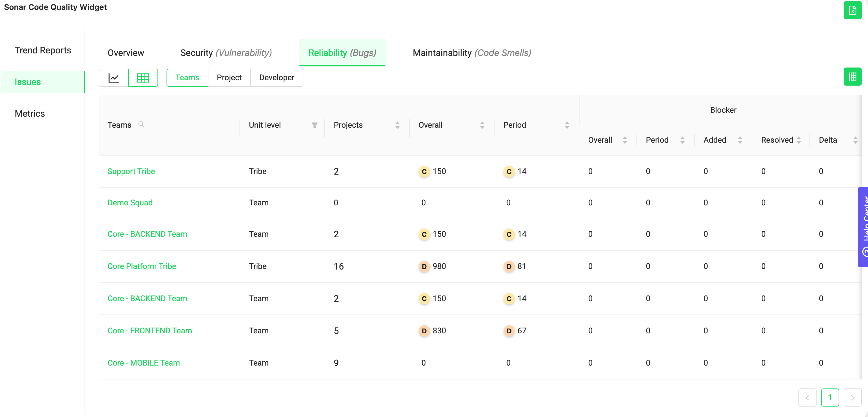Export widget to Excel file
This screenshot has height=417, width=868.
click(x=852, y=10)
